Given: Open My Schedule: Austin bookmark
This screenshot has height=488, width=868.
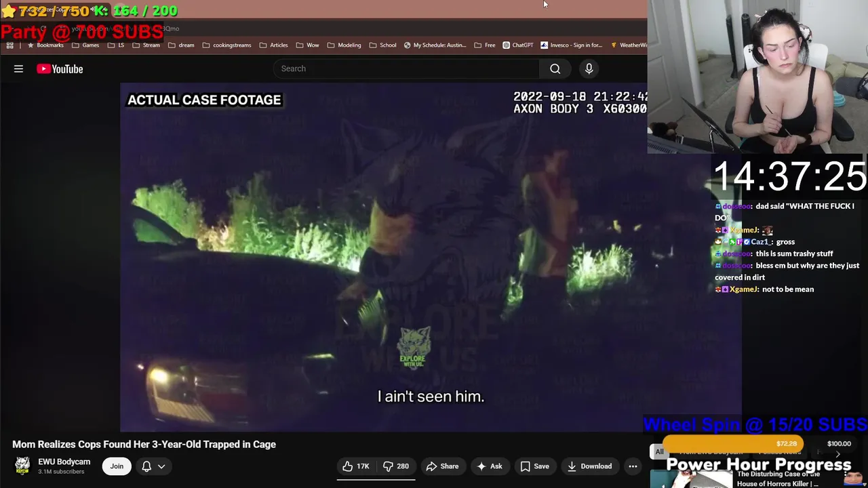Looking at the screenshot, I should (435, 45).
